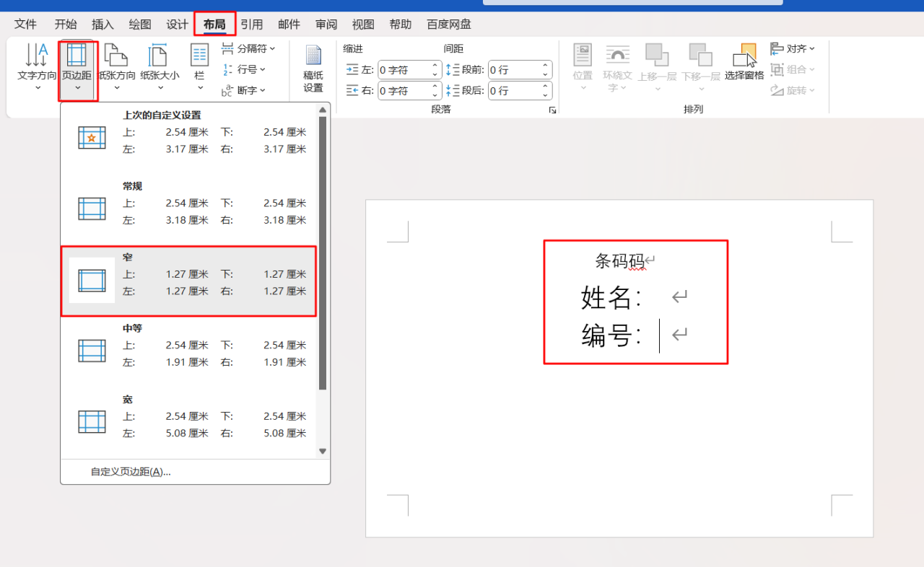Open the 文件 File tab
Screen dimensions: 924x567
25,25
